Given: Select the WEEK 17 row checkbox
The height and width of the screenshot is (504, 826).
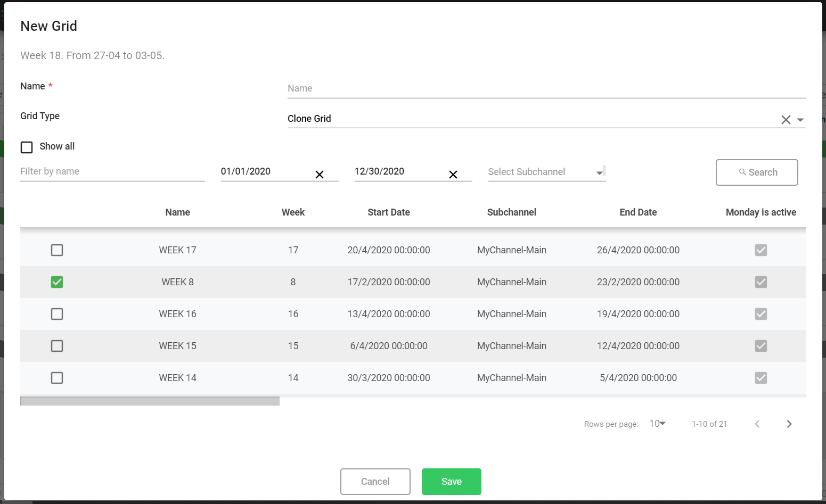Looking at the screenshot, I should pos(57,250).
